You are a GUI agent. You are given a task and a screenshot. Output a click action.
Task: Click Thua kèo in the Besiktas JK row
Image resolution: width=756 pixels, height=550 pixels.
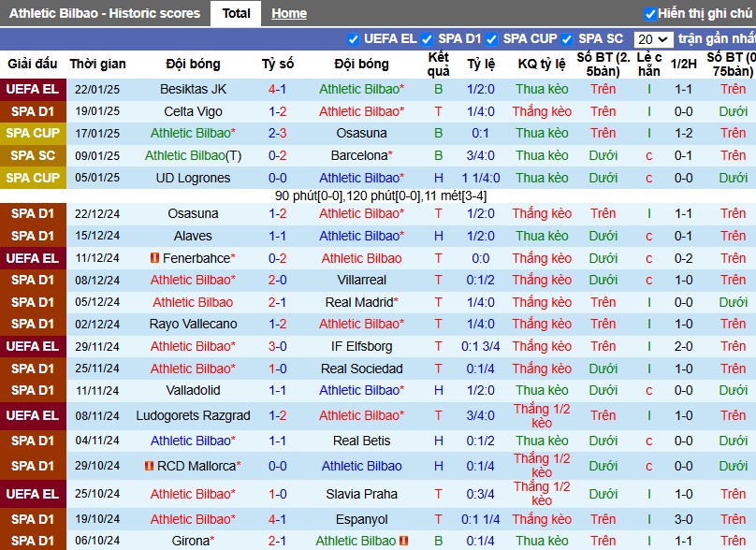pos(542,89)
